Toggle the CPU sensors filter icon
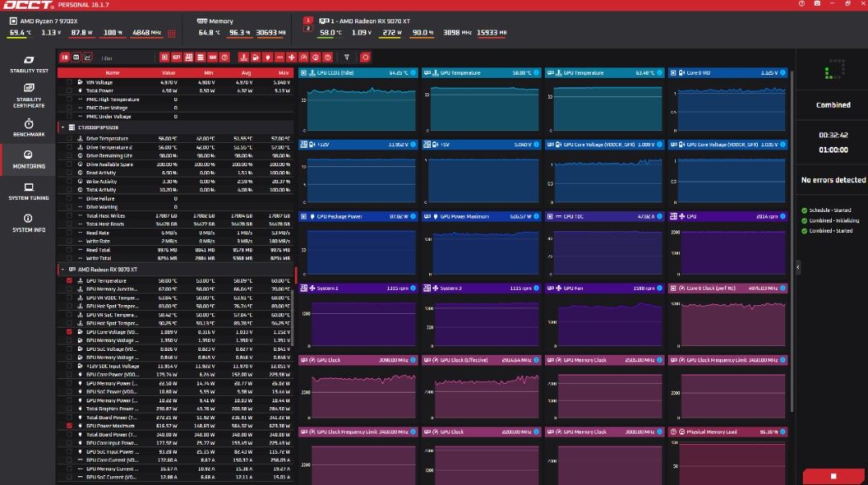 [x=165, y=58]
